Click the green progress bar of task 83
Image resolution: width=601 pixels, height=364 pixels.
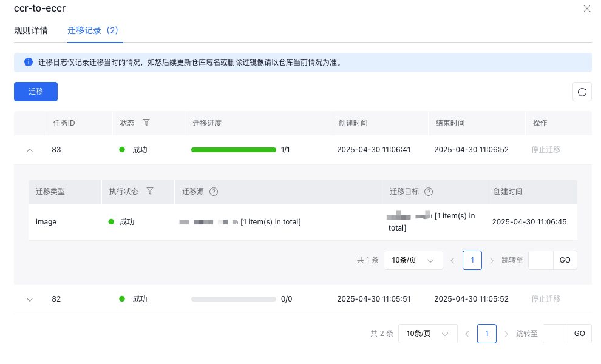tap(234, 150)
